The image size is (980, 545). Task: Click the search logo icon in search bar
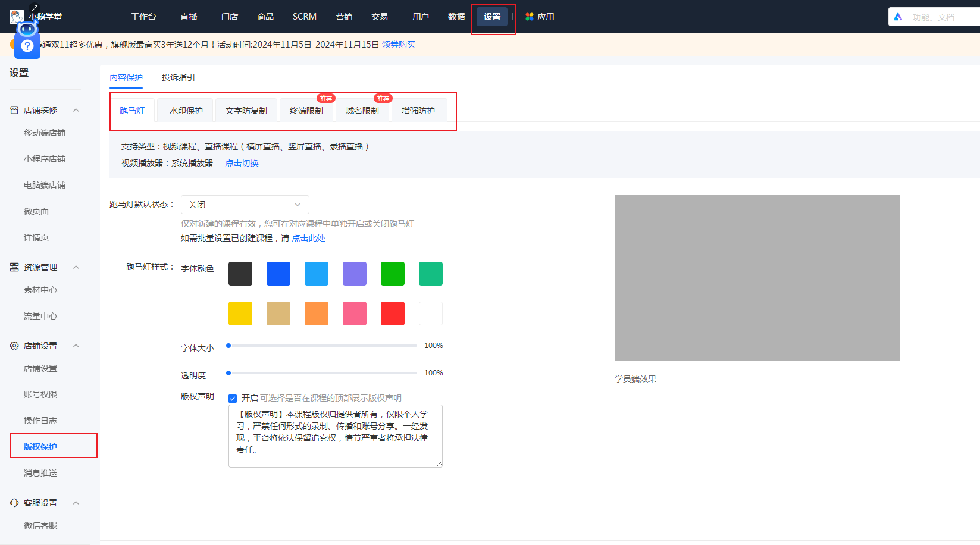tap(898, 17)
